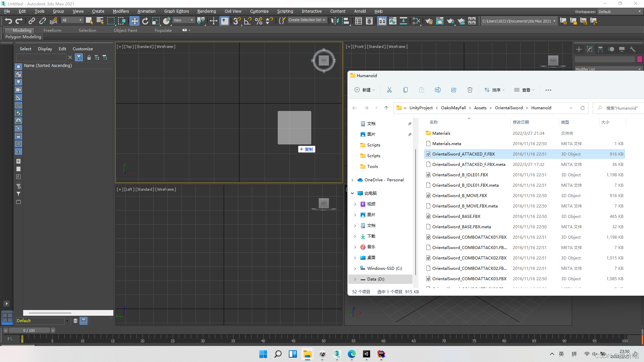Toggle Display Shapes filter in Scene Explorer
Screen dimensions: 644x362
[18, 74]
